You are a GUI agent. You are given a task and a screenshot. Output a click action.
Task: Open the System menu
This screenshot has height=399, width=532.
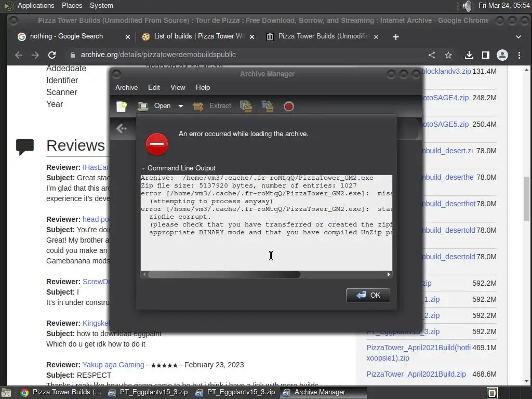101,5
